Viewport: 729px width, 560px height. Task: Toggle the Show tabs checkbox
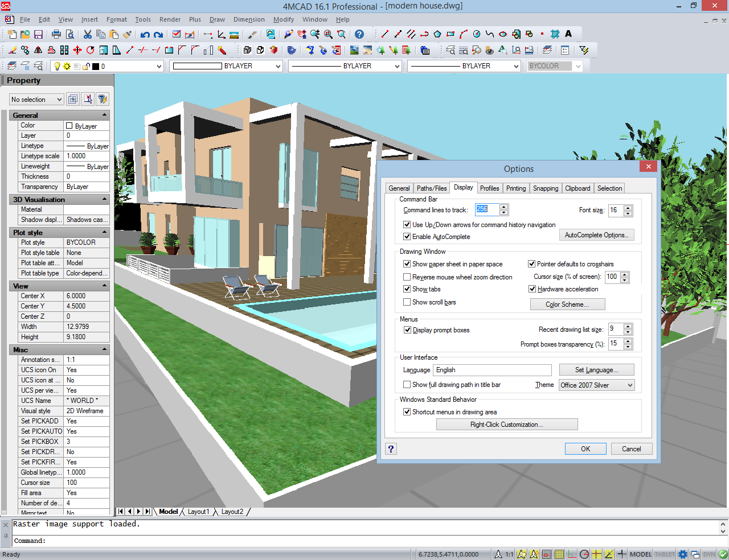pos(407,289)
